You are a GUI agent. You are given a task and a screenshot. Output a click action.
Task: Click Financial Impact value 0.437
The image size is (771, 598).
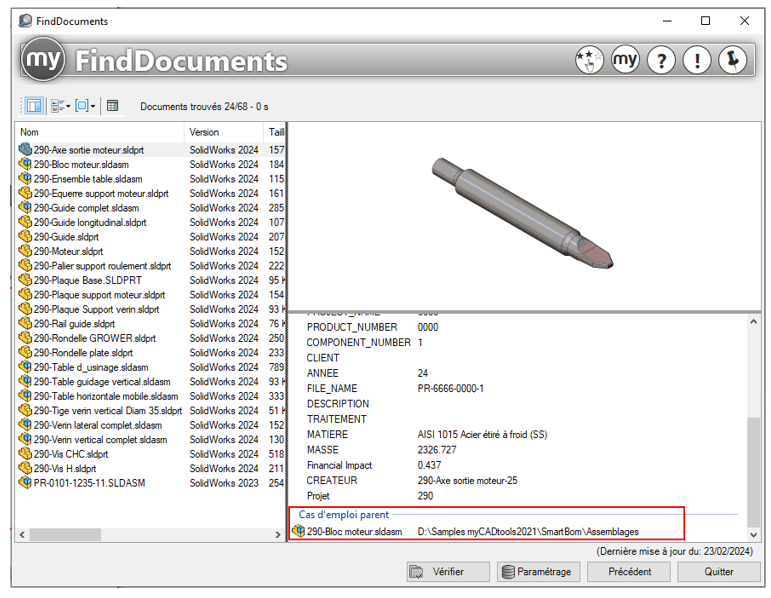pos(429,465)
